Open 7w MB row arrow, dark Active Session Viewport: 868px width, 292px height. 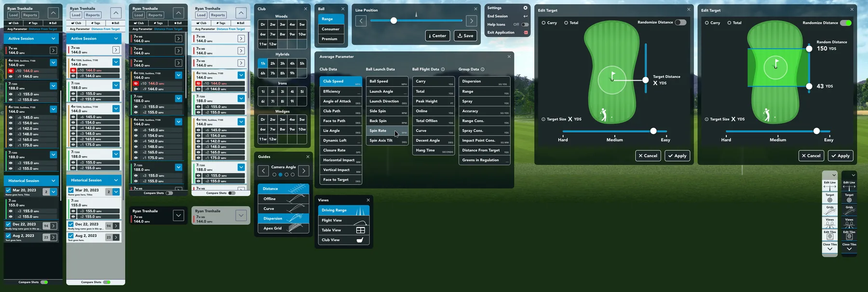pyautogui.click(x=54, y=50)
